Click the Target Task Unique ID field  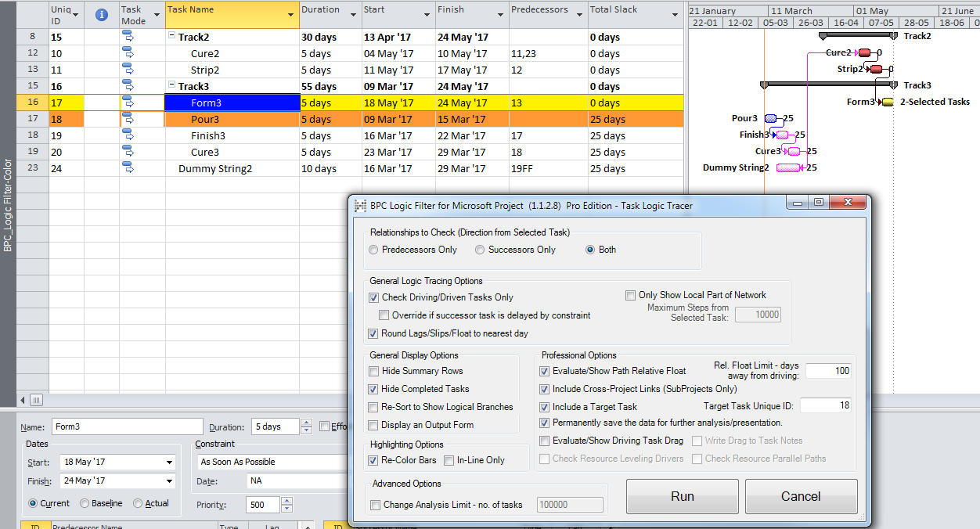tap(825, 405)
